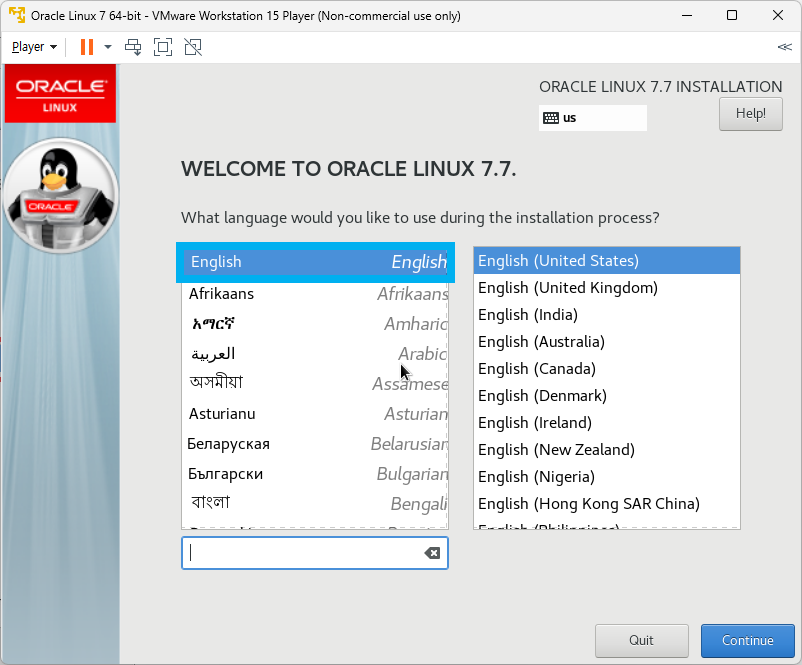Choose English (Australia) locale
The height and width of the screenshot is (665, 802).
607,342
